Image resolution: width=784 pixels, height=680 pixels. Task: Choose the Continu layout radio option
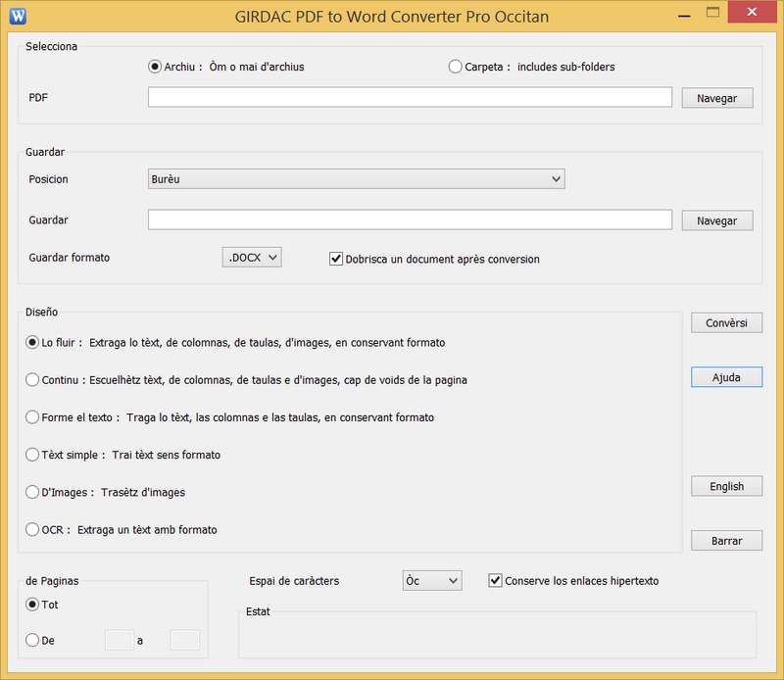pyautogui.click(x=33, y=380)
